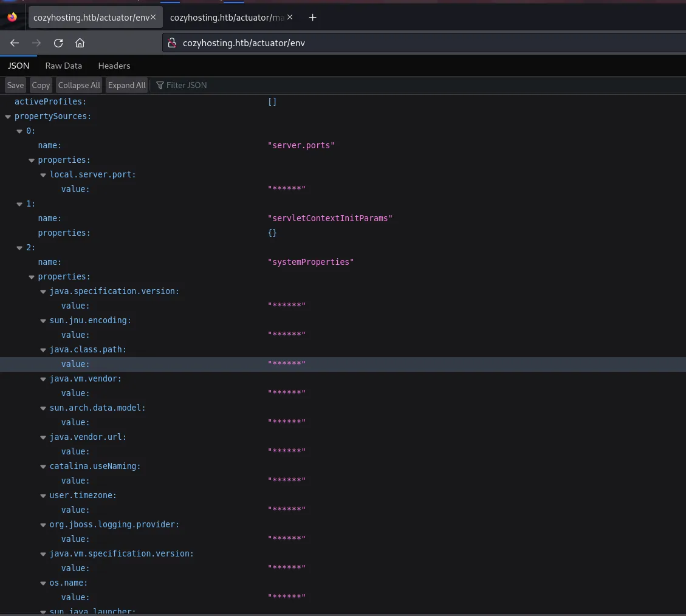686x616 pixels.
Task: Collapse the java.vm.vendor node
Action: [43, 379]
